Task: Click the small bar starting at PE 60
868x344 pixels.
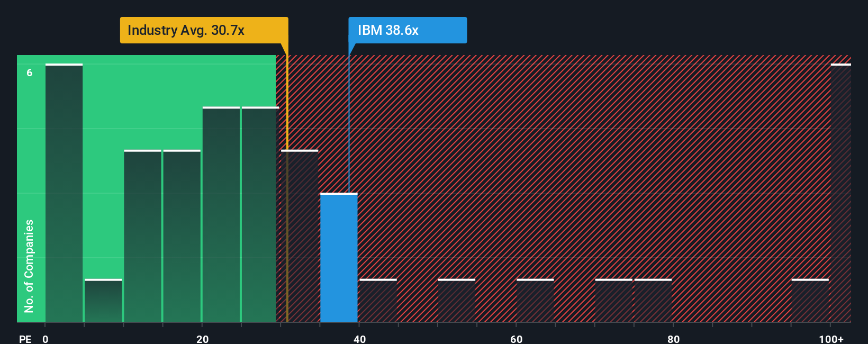Action: click(535, 301)
